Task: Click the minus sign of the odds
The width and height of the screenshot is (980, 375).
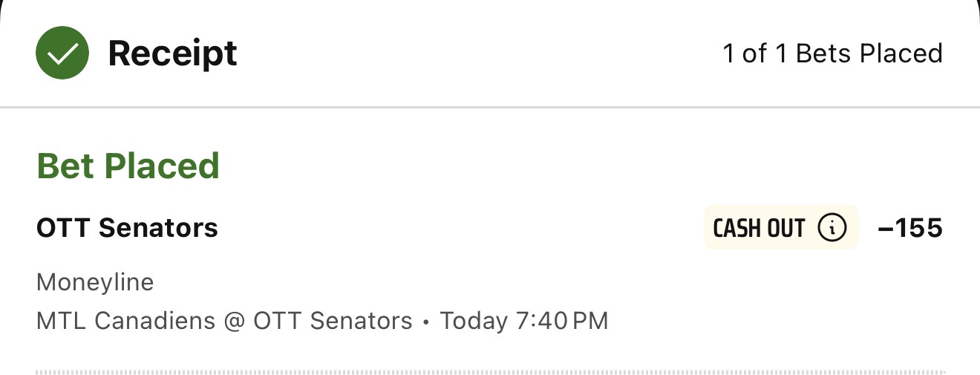Action: [x=884, y=229]
